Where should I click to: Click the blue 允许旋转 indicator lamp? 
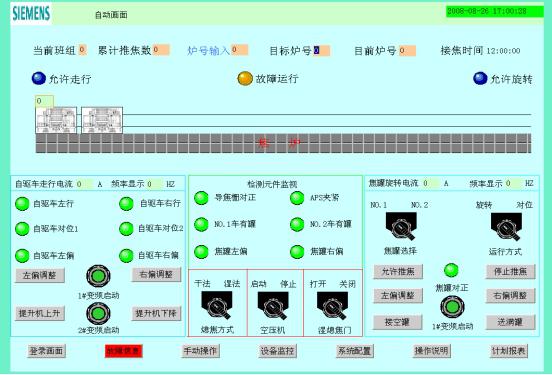pyautogui.click(x=480, y=79)
